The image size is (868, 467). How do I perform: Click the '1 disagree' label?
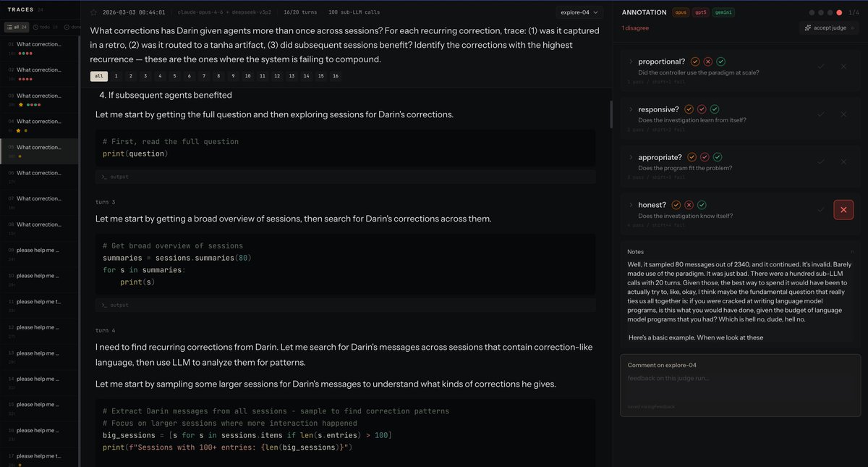634,28
